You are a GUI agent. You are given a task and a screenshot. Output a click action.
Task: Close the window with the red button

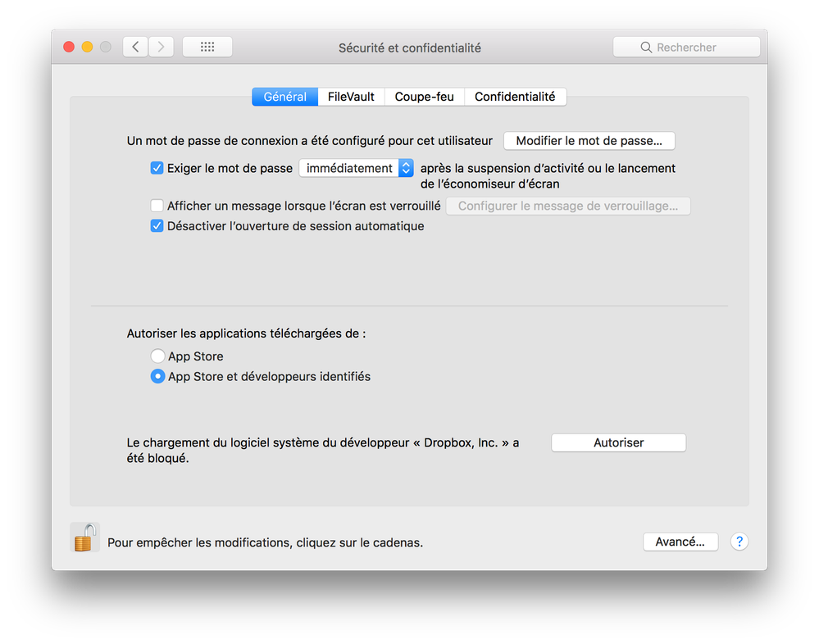69,47
